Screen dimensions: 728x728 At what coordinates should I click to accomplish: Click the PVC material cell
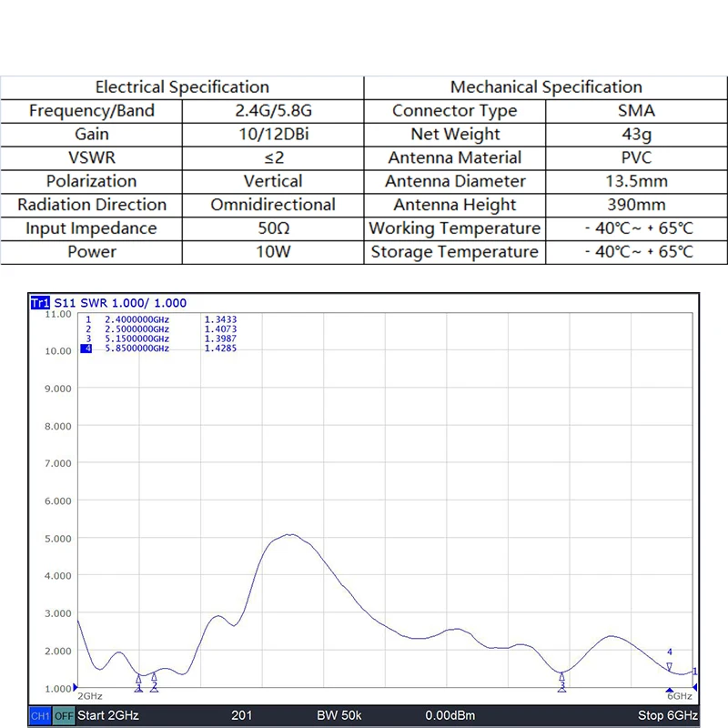[636, 157]
